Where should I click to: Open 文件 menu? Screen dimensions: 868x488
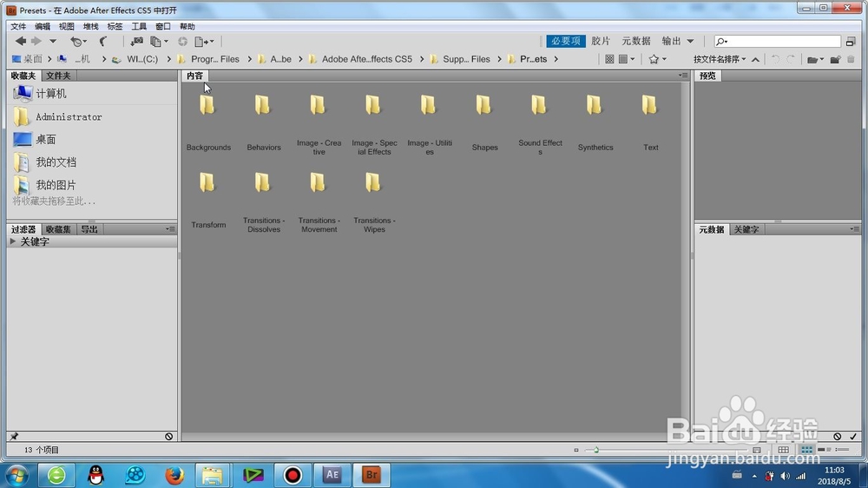pyautogui.click(x=18, y=26)
